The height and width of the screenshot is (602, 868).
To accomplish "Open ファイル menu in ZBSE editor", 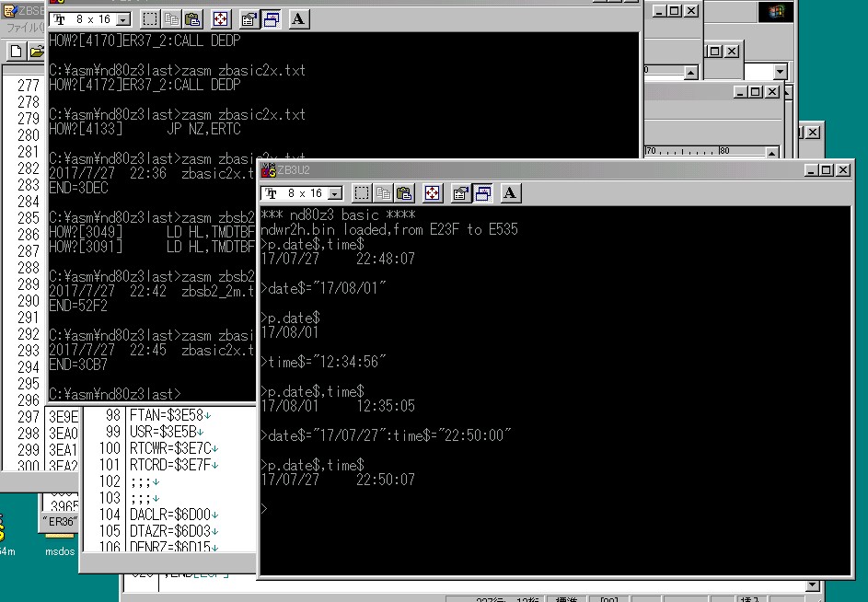I will pyautogui.click(x=24, y=27).
